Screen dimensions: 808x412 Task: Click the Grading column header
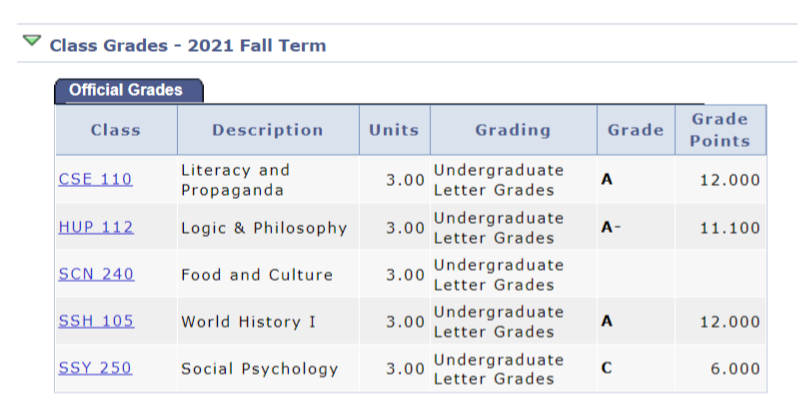513,130
